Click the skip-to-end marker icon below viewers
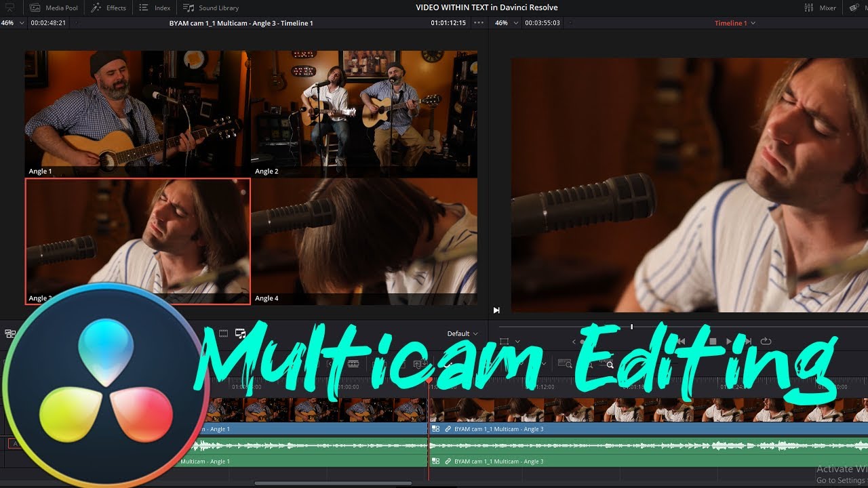The image size is (868, 488). 496,310
